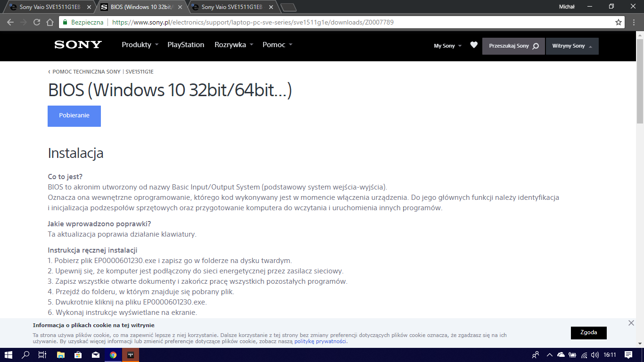Click step 5 Dwukrotnie kliknij text

(x=127, y=302)
